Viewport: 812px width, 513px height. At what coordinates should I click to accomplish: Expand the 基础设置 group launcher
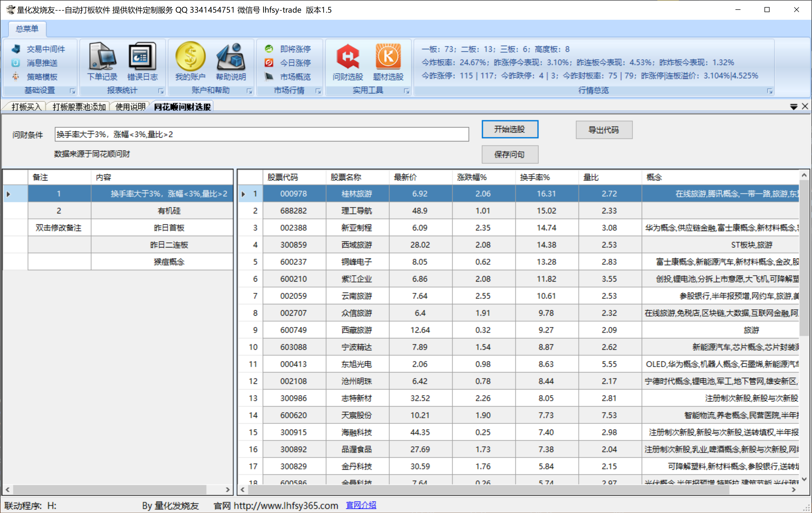point(72,91)
